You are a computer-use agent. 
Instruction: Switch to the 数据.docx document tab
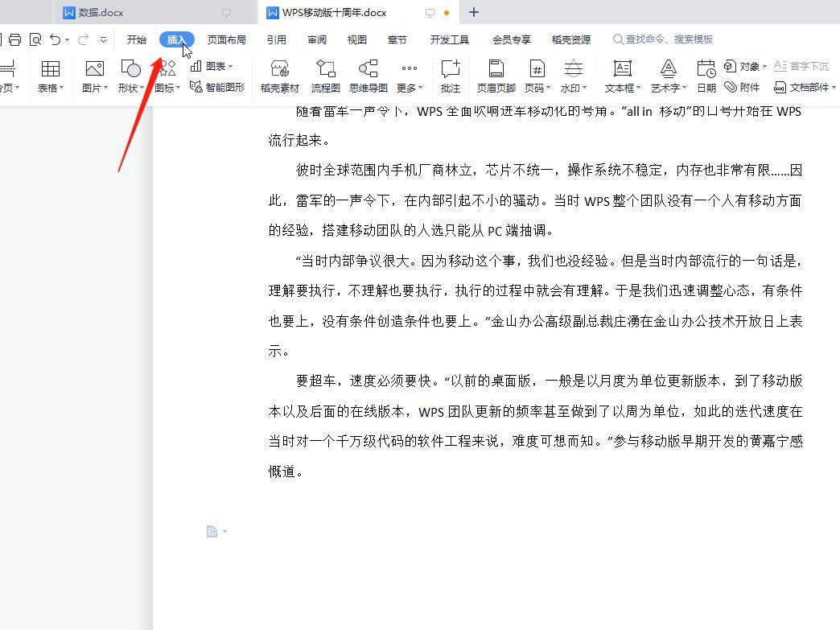(x=101, y=13)
